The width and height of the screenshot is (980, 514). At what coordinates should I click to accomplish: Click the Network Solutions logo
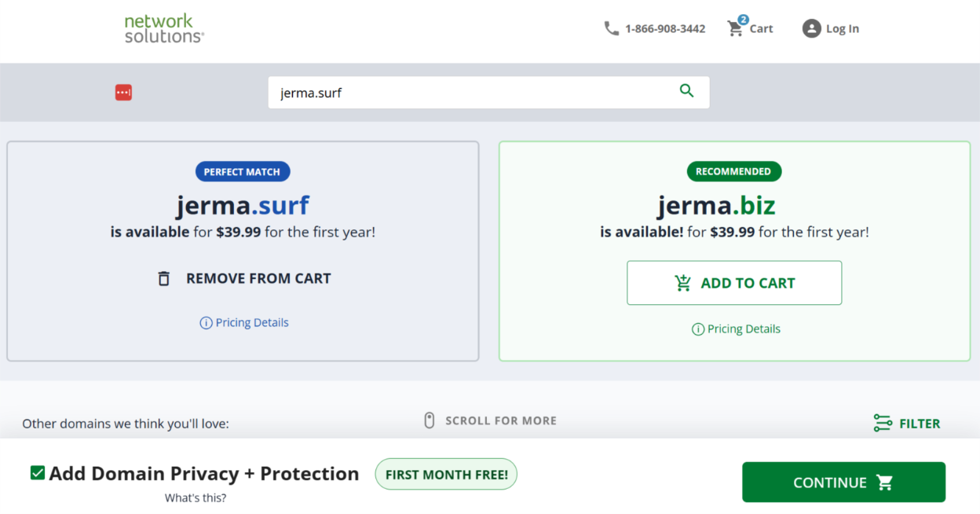(163, 28)
